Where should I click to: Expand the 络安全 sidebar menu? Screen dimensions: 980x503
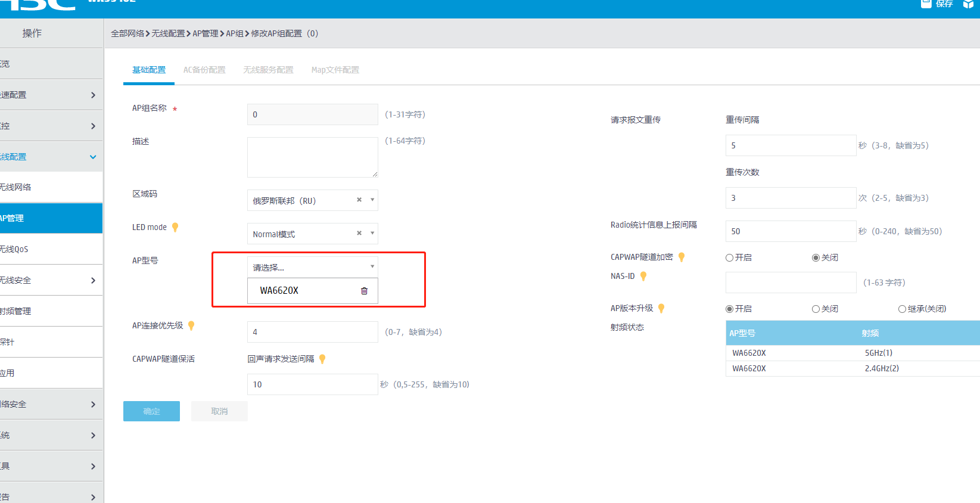point(51,404)
